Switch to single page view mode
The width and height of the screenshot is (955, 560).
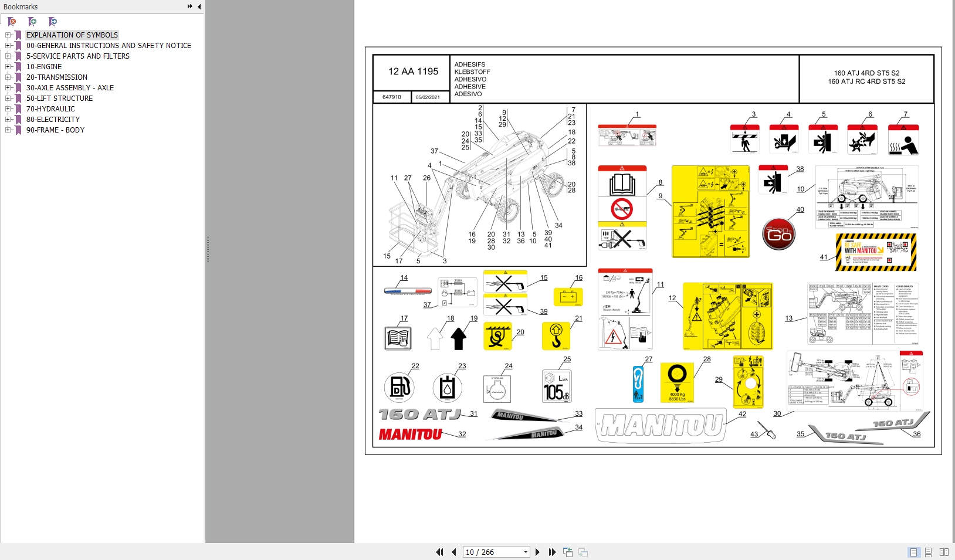tap(913, 552)
